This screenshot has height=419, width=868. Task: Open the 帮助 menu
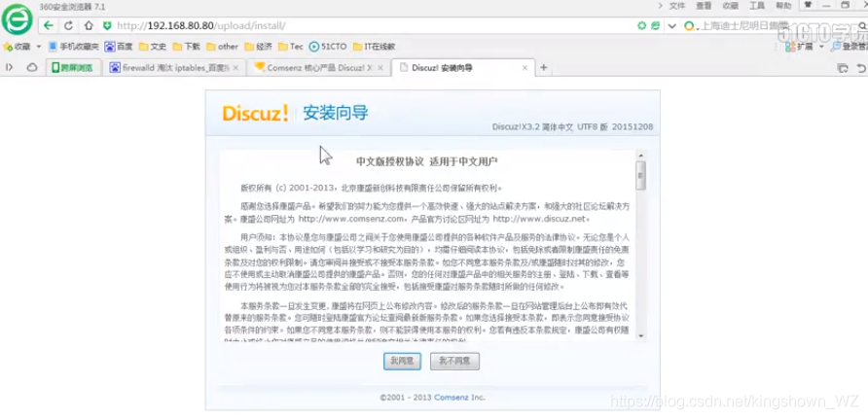(x=783, y=6)
